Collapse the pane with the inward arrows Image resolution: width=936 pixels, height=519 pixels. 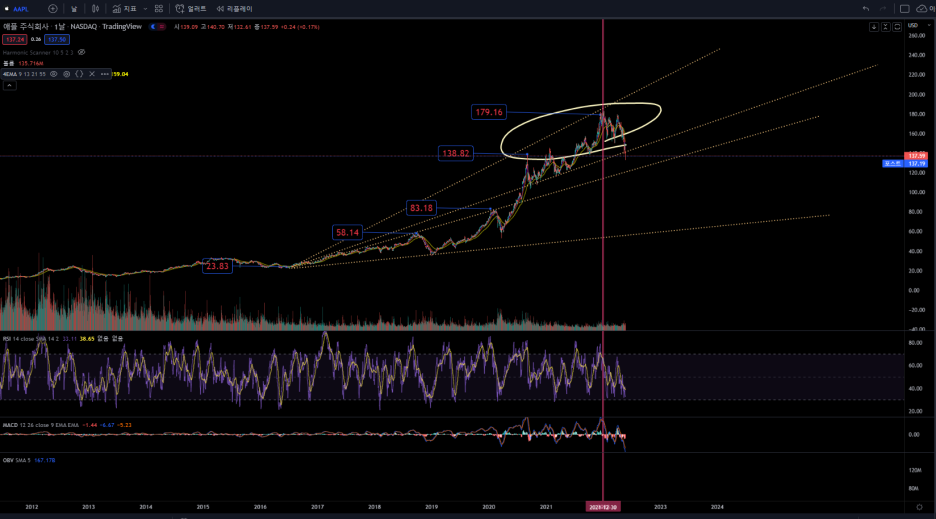[x=885, y=27]
